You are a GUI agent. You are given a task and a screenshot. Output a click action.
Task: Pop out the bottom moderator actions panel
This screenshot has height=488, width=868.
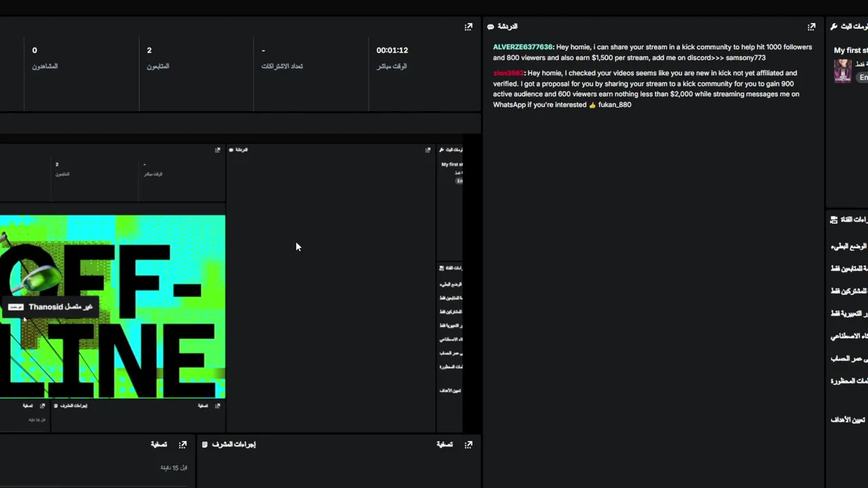tap(468, 445)
